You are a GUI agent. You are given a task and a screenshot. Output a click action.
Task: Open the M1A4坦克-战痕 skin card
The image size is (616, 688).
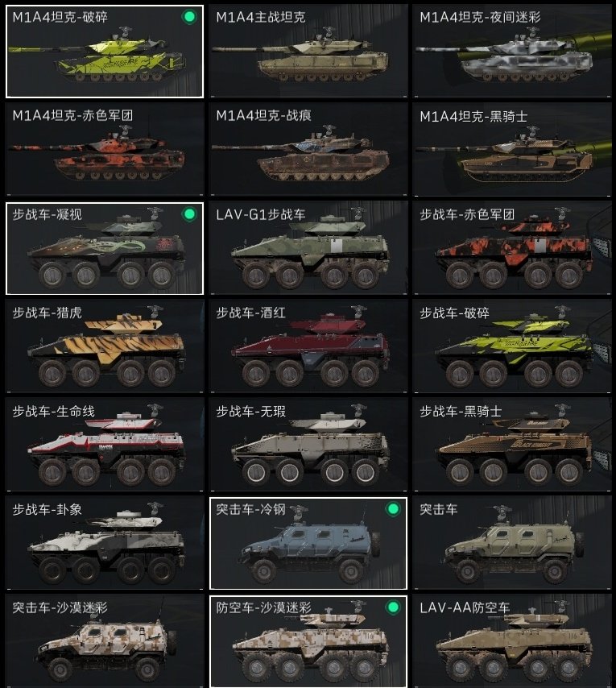(308, 150)
